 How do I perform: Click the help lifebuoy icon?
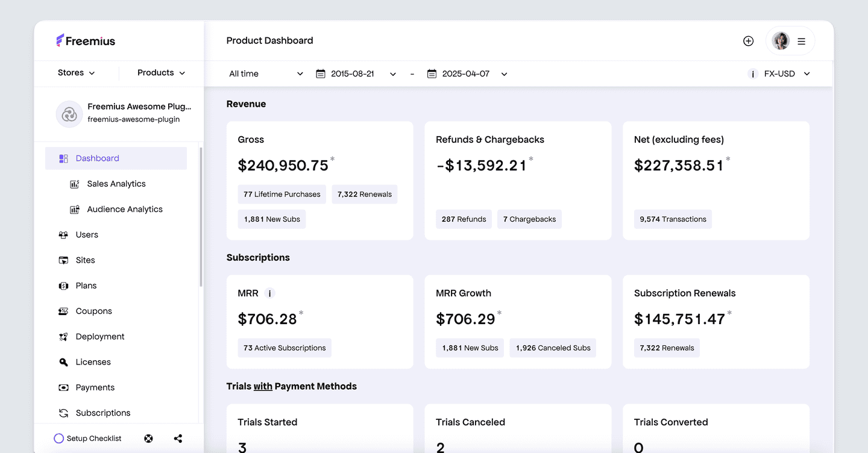[x=148, y=439]
